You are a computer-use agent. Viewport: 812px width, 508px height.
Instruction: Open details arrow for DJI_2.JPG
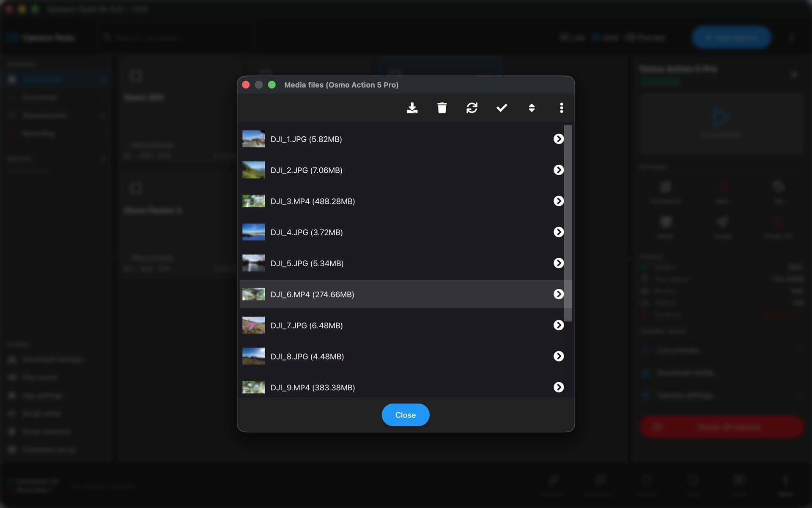click(x=559, y=170)
